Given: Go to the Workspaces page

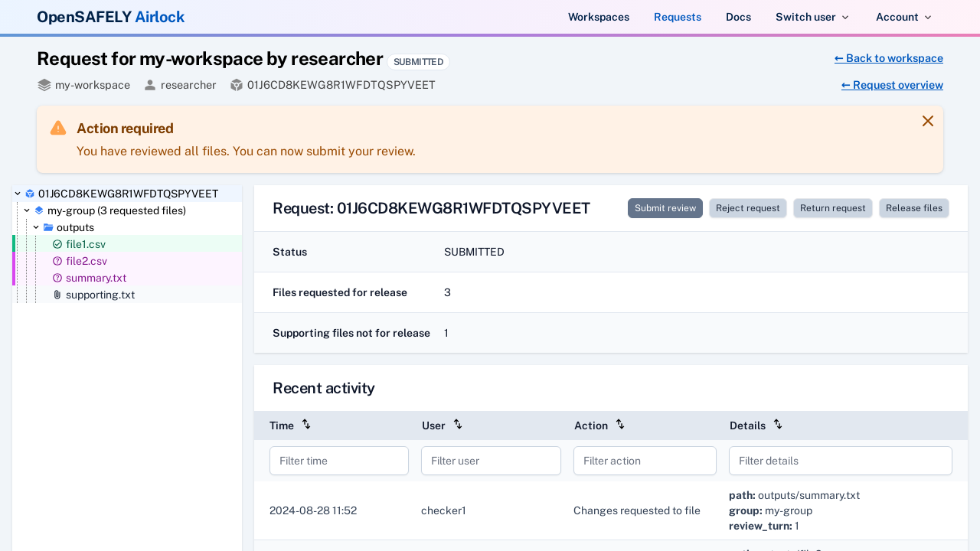Looking at the screenshot, I should [598, 17].
